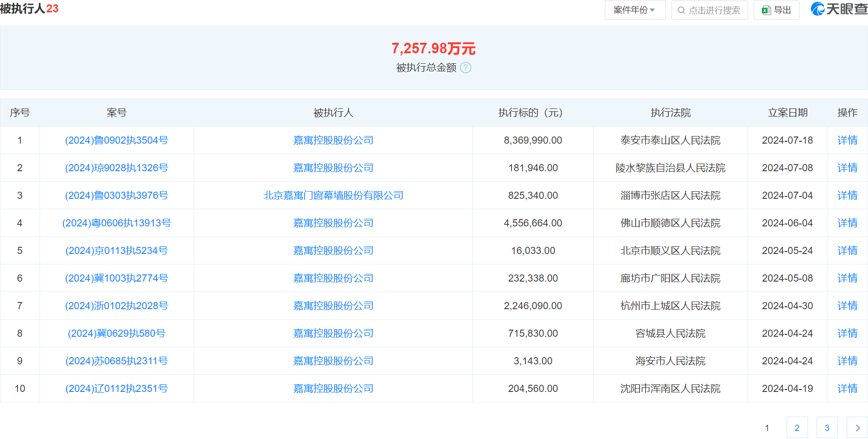This screenshot has width=868, height=439.
Task: View 详情 for the 杭州市上城区人民法院 case
Action: (848, 306)
